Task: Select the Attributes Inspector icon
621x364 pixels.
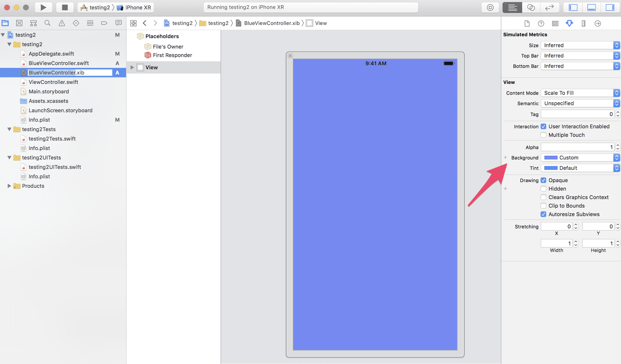Action: pos(569,23)
